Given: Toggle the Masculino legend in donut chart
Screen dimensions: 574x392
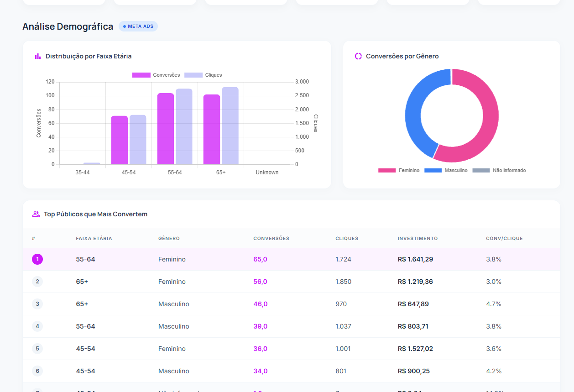Looking at the screenshot, I should 446,170.
